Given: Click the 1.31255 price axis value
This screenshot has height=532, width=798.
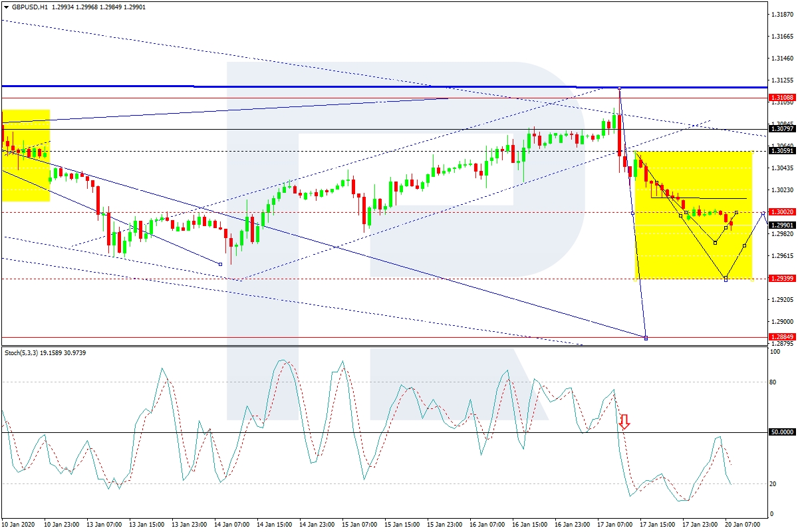Looking at the screenshot, I should click(782, 80).
